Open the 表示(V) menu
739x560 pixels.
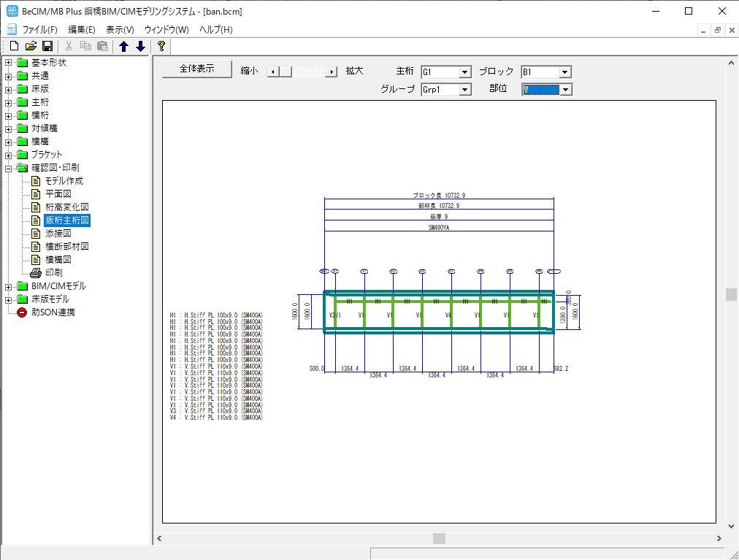tap(120, 30)
